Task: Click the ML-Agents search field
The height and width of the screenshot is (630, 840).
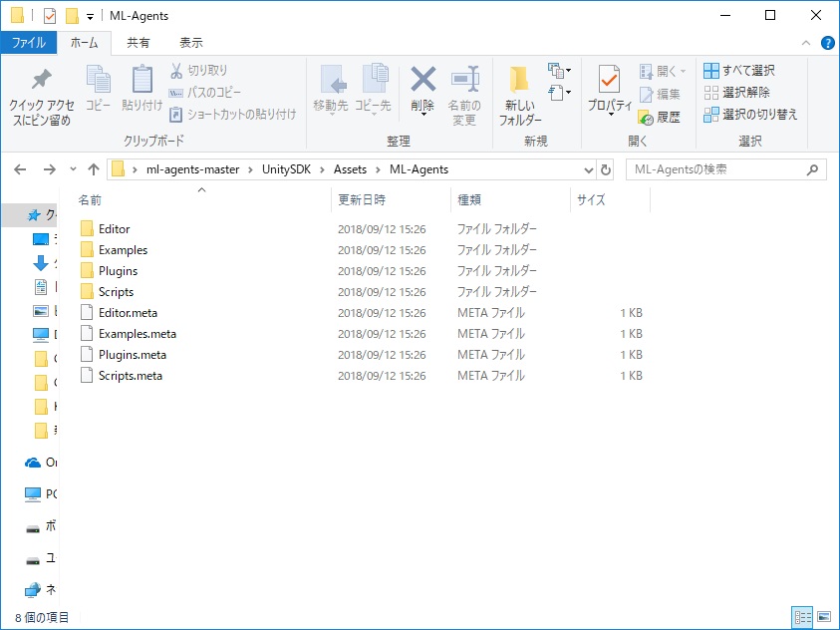Action: 717,169
